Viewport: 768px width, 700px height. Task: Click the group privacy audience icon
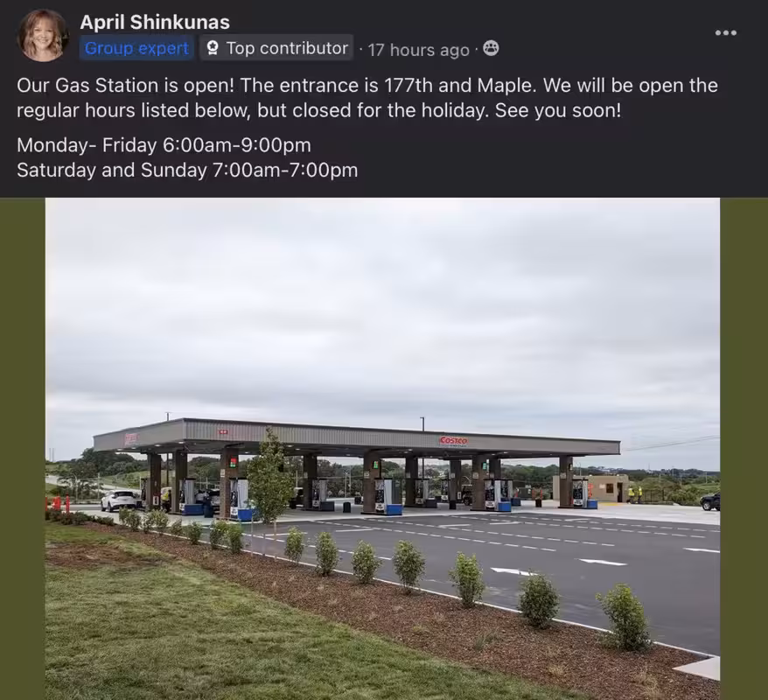point(491,48)
